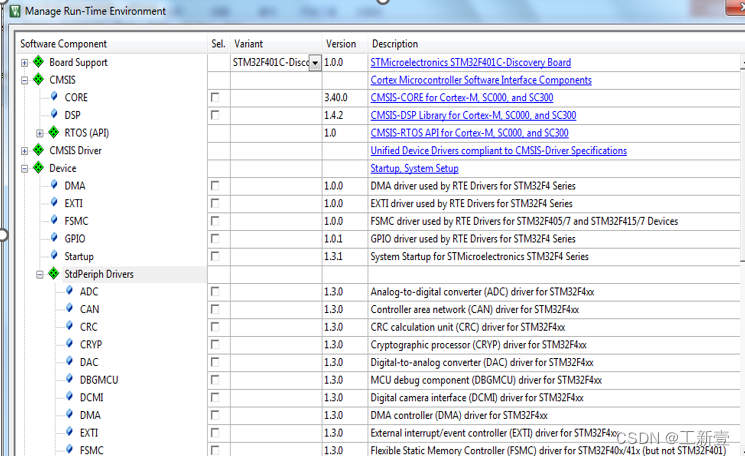Viewport: 745px width, 456px height.
Task: Click the blue diamond icon beside DSP
Action: point(54,114)
